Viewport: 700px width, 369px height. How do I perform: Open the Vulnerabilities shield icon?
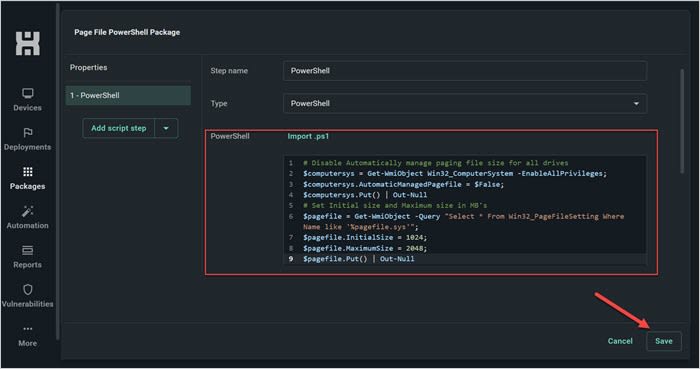(28, 289)
